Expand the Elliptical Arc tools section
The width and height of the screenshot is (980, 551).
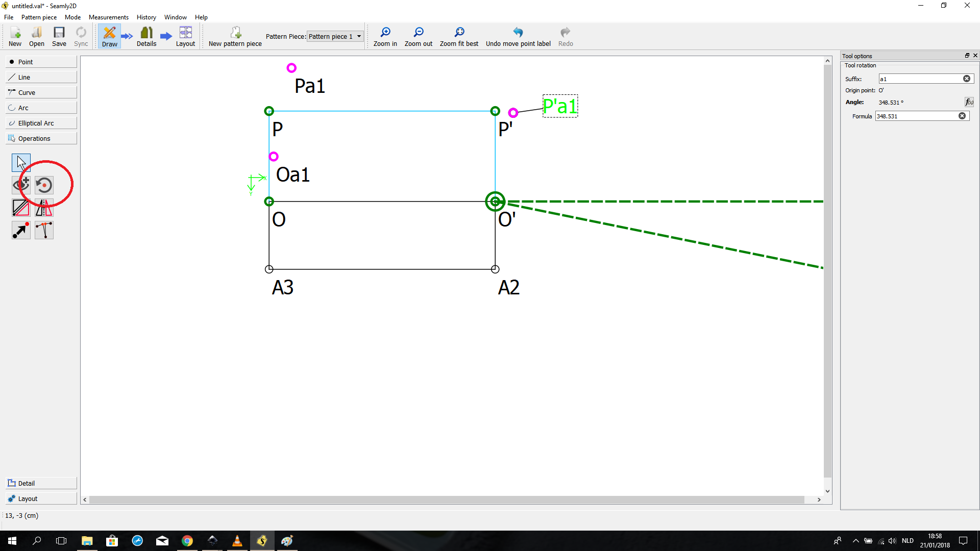click(x=41, y=123)
